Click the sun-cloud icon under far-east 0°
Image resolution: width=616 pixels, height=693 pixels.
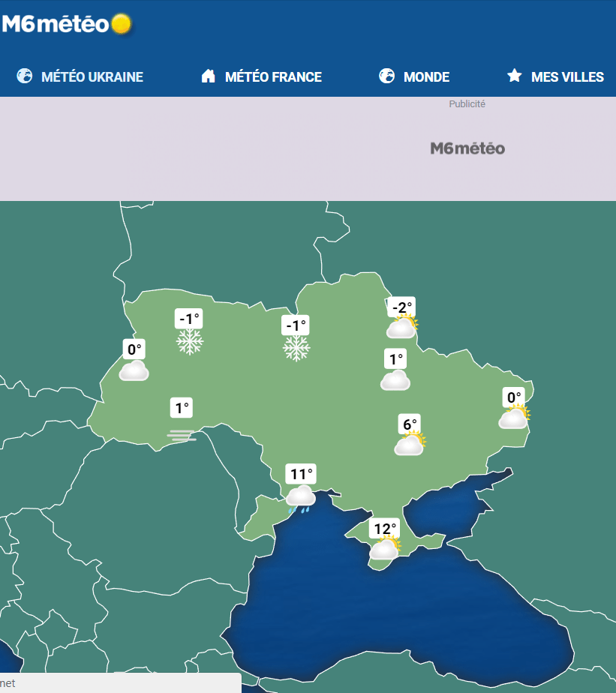514,417
